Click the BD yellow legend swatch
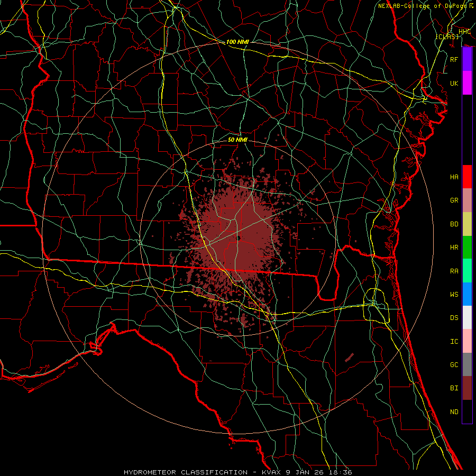Viewport: 476px width, 476px height. point(467,224)
